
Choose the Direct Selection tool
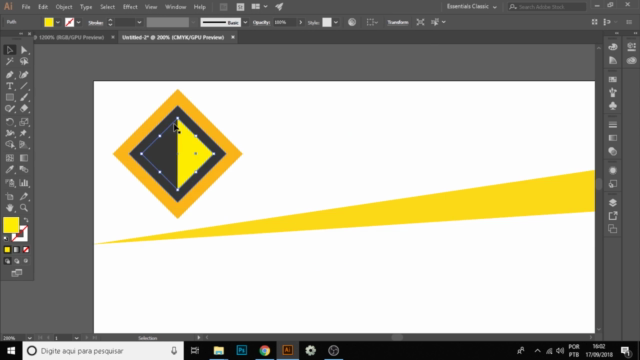tap(24, 50)
